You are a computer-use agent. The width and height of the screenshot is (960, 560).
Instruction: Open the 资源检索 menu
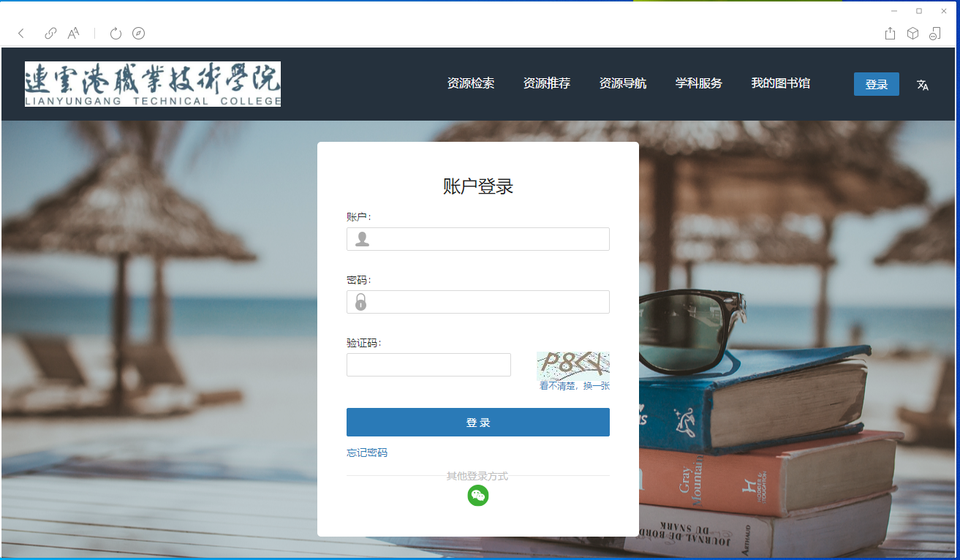[471, 83]
